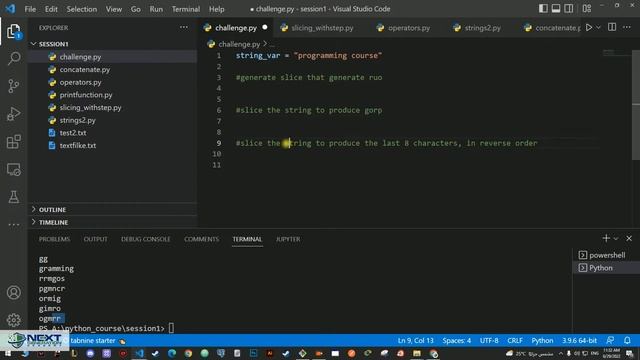
Task: Open the Run menu
Action: (156, 9)
